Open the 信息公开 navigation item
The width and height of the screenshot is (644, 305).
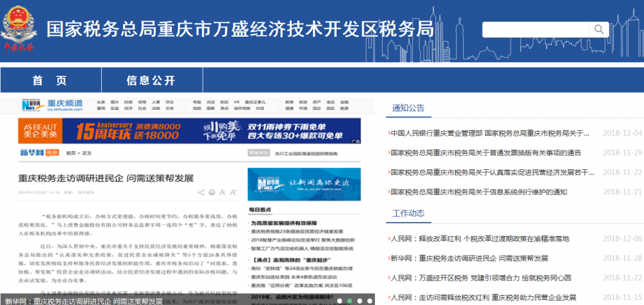click(x=151, y=80)
